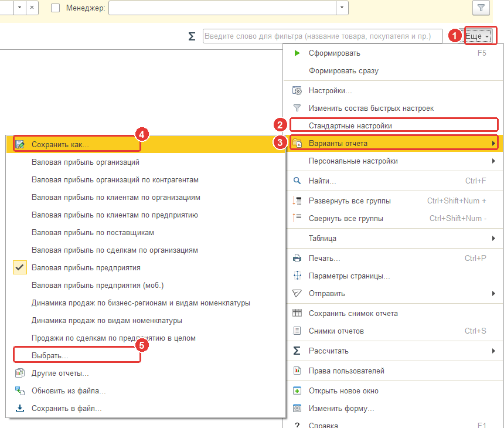Screen dimensions: 504x428
Task: Click the Сохранить как pencil icon
Action: (20, 144)
